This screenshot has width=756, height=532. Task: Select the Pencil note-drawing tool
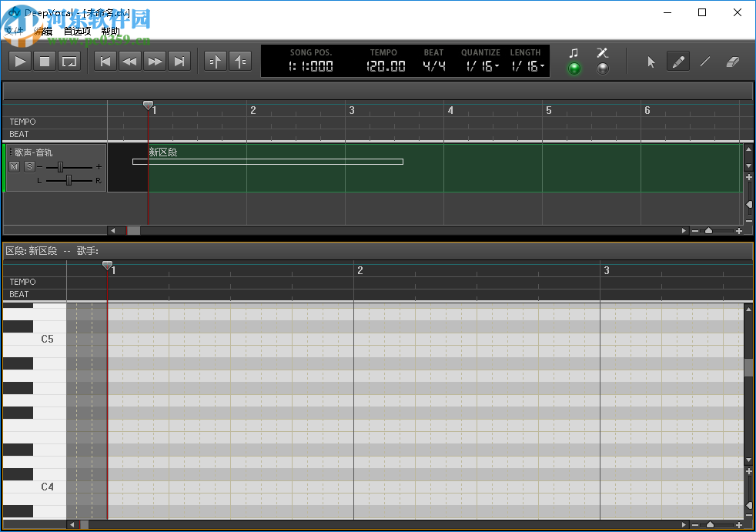678,61
